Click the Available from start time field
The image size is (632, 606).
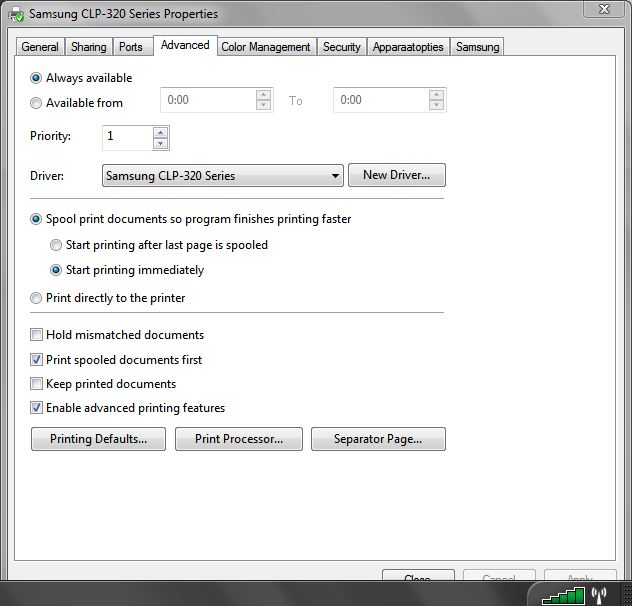tap(208, 100)
